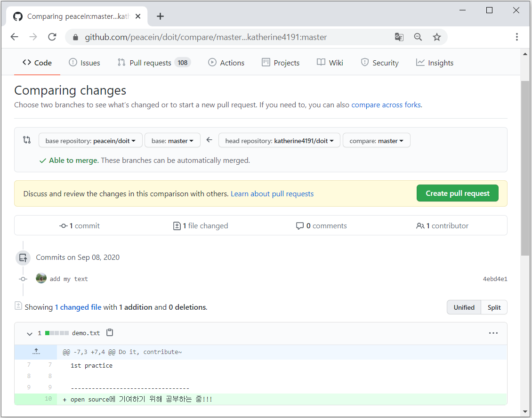Click the demo.txt file name
Screen dimensions: 532x418
[x=86, y=333]
